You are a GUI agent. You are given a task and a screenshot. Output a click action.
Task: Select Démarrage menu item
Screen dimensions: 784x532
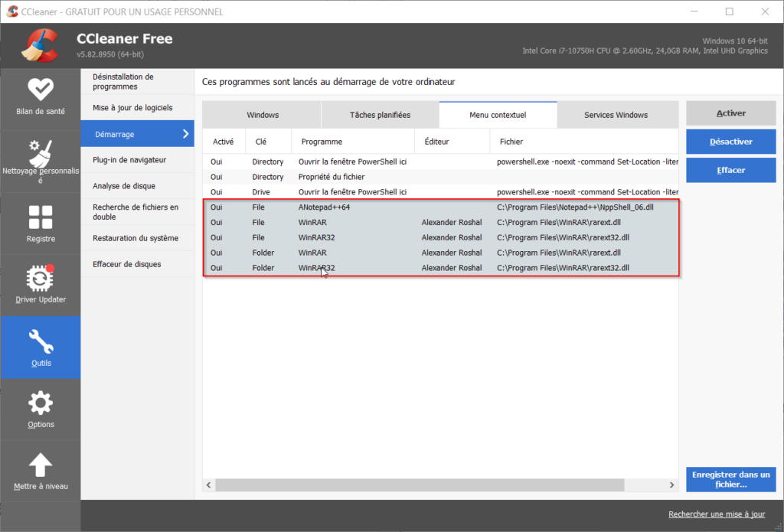point(138,134)
